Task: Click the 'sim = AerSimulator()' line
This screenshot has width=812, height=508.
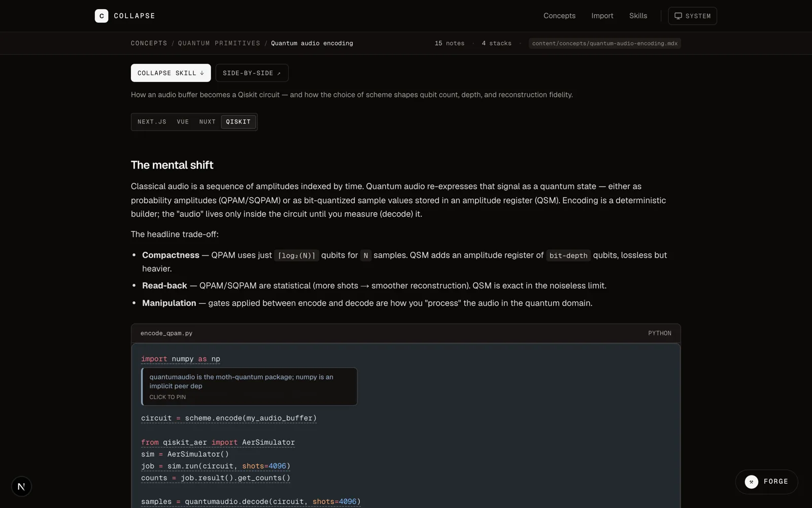Action: [185, 454]
